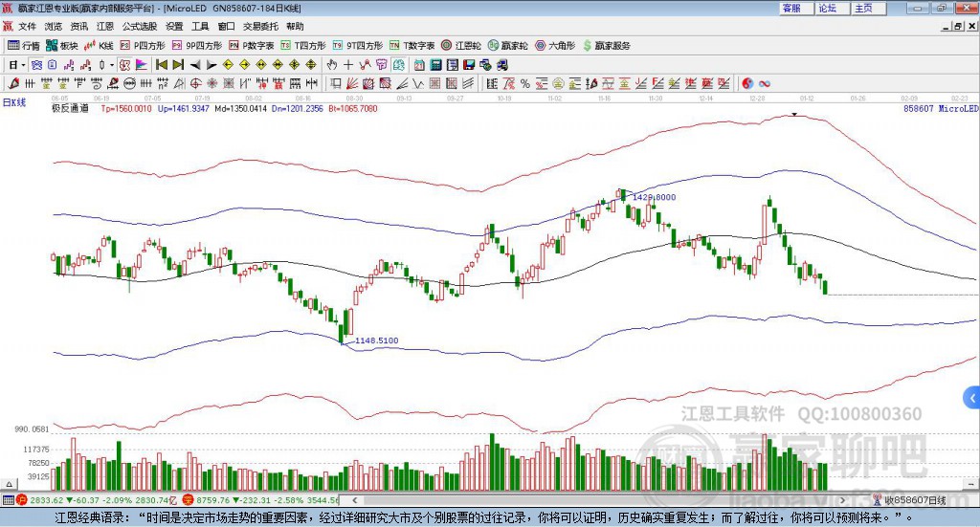The image size is (980, 527).
Task: Click the 日K线 label
Action: [13, 102]
